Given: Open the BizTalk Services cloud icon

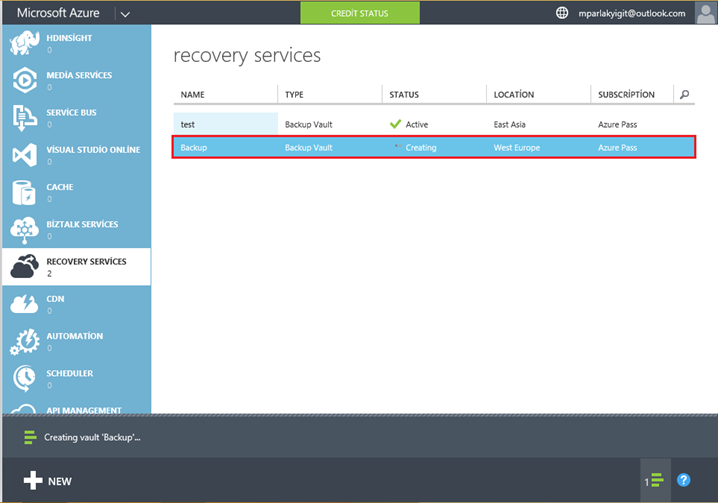Looking at the screenshot, I should click(x=24, y=230).
